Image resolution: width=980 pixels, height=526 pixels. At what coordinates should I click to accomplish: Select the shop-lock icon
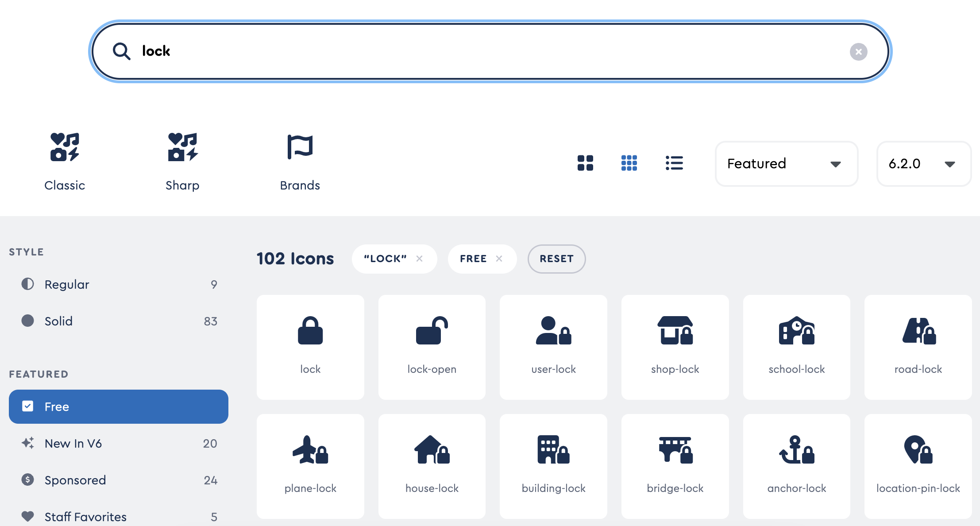[x=675, y=347]
